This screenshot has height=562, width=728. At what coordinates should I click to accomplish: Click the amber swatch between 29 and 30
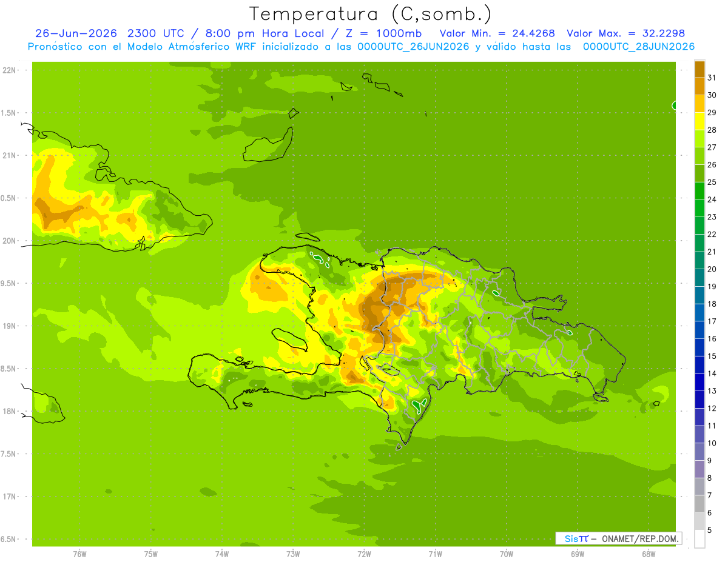tap(699, 104)
